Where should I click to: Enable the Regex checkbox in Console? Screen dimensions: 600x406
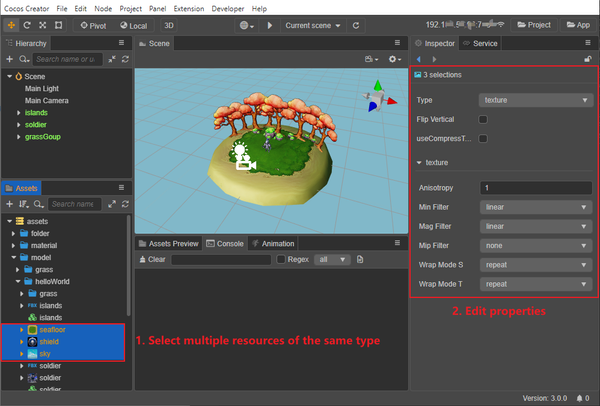[x=281, y=259]
